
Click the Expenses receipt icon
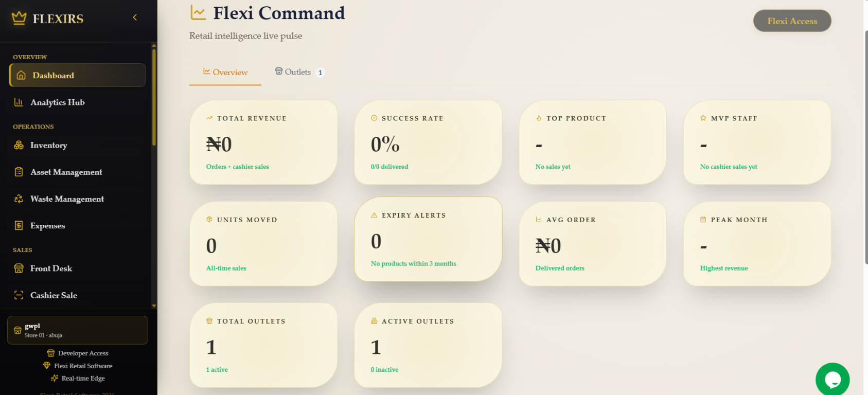19,225
